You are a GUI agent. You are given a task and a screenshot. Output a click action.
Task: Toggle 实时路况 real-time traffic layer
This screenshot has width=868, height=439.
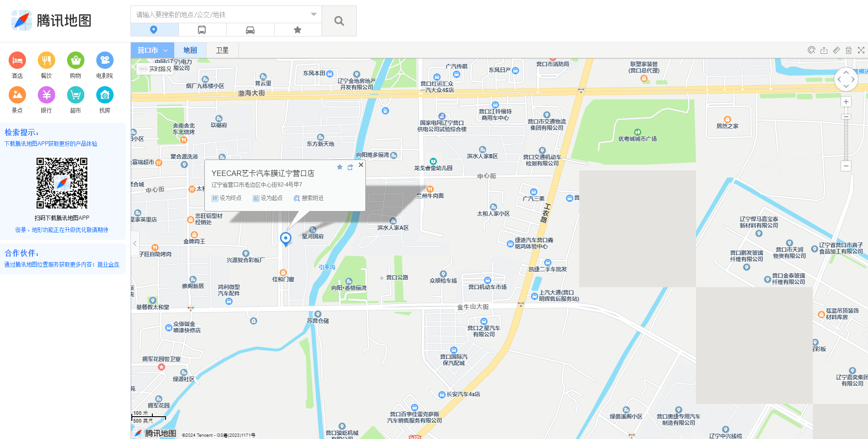click(x=156, y=69)
